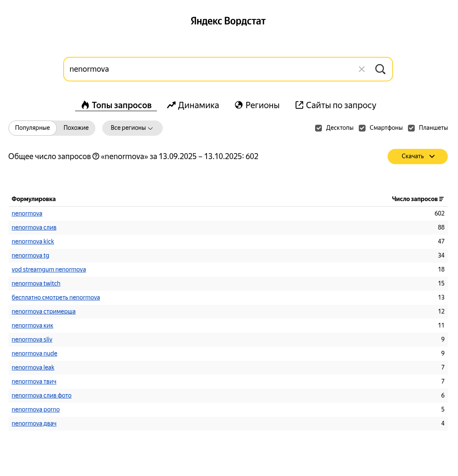The image size is (458, 476).
Task: Click the Формулировка column header
Action: pos(34,199)
